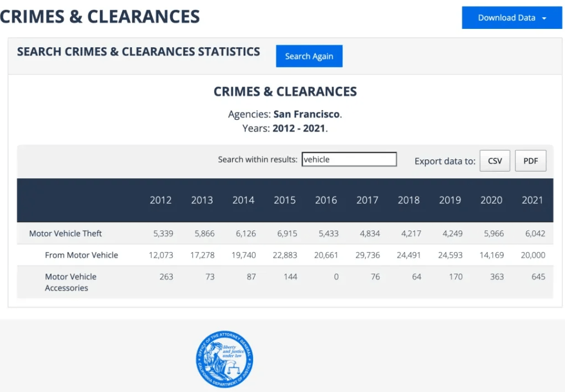Select the 2021 column header
This screenshot has height=392, width=565.
pyautogui.click(x=532, y=200)
